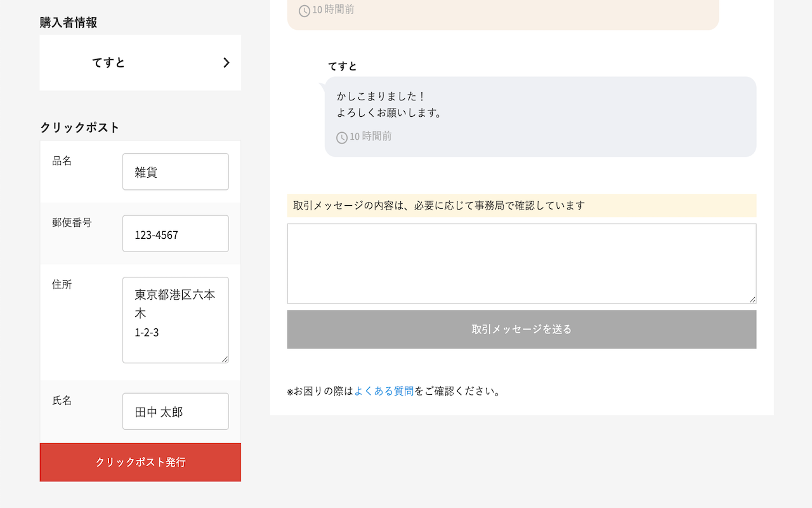
Task: Click the resize handle of the 住所 textarea
Action: point(225,359)
